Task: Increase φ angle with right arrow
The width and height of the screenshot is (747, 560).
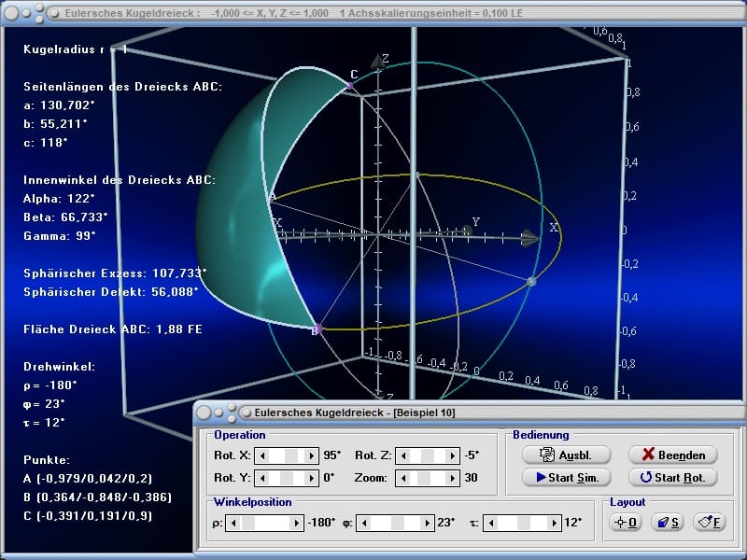Action: tap(428, 523)
